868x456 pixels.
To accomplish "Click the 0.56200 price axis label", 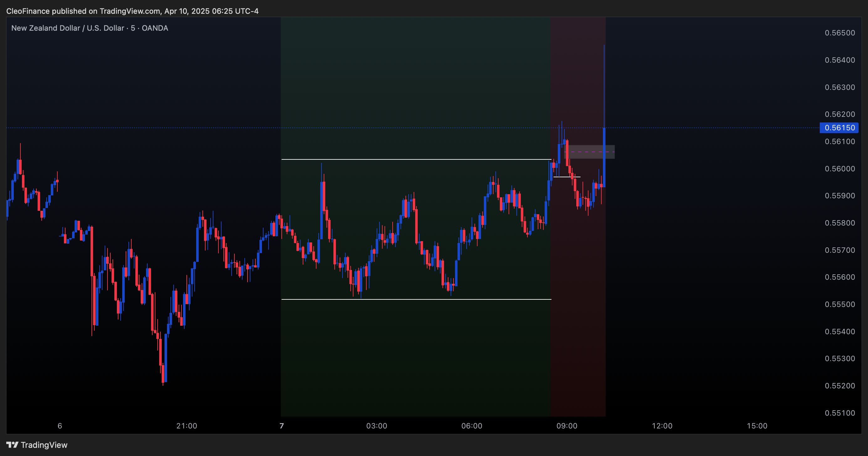I will 840,114.
